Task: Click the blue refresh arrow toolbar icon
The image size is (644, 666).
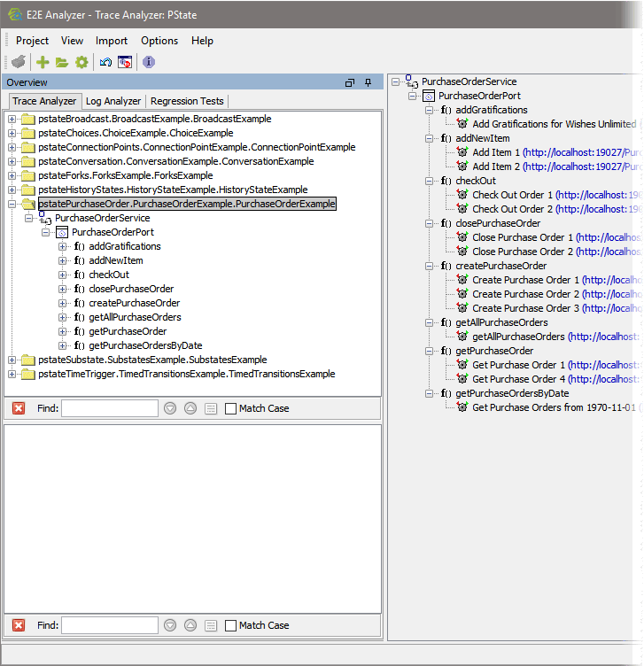Action: 105,62
